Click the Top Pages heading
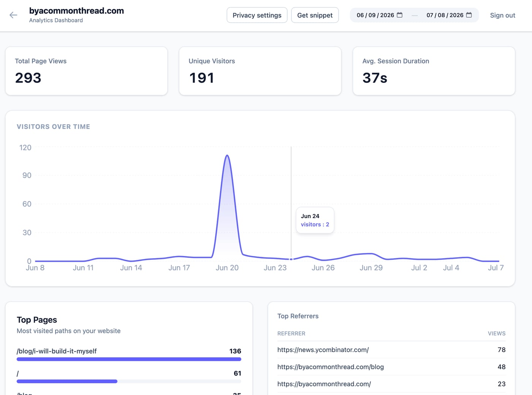The height and width of the screenshot is (395, 532). [37, 320]
